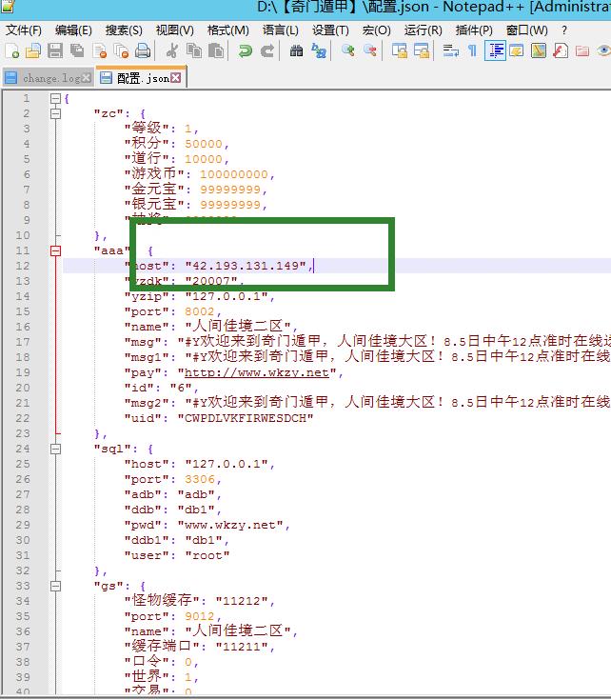The width and height of the screenshot is (611, 700).
Task: Click the http://www.wkzy.net link
Action: pos(256,372)
